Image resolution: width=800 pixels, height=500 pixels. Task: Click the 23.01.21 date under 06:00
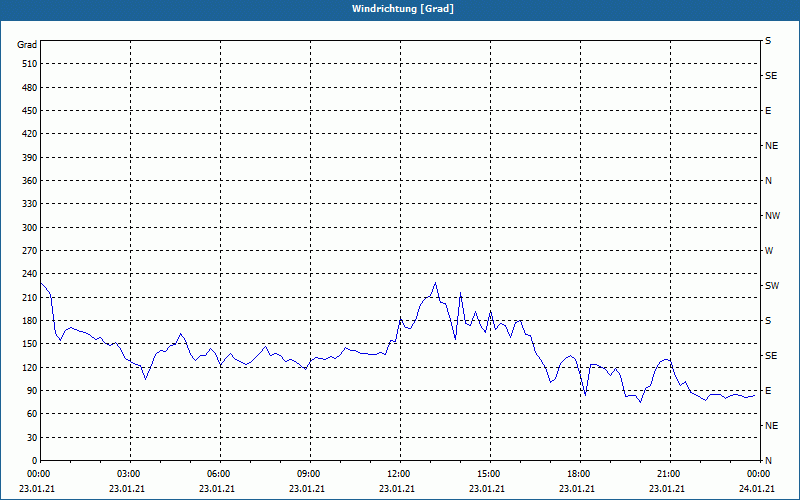[x=217, y=489]
